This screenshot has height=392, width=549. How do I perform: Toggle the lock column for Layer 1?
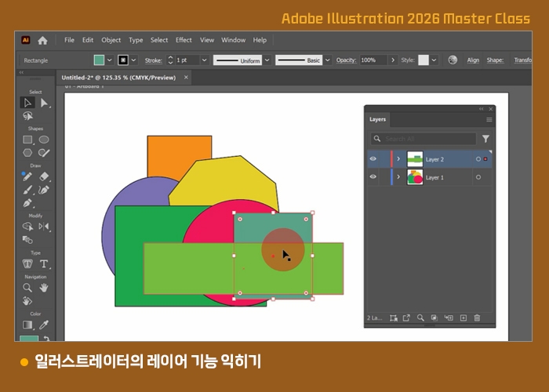(384, 177)
